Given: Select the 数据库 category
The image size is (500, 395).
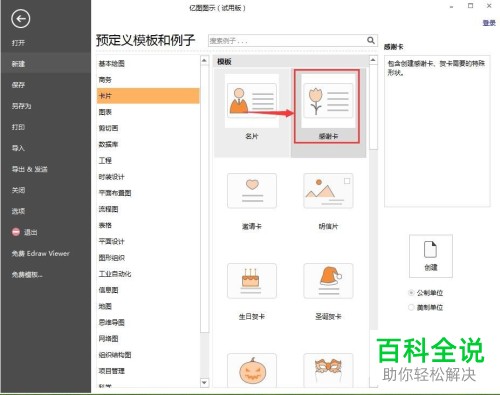Looking at the screenshot, I should click(108, 144).
